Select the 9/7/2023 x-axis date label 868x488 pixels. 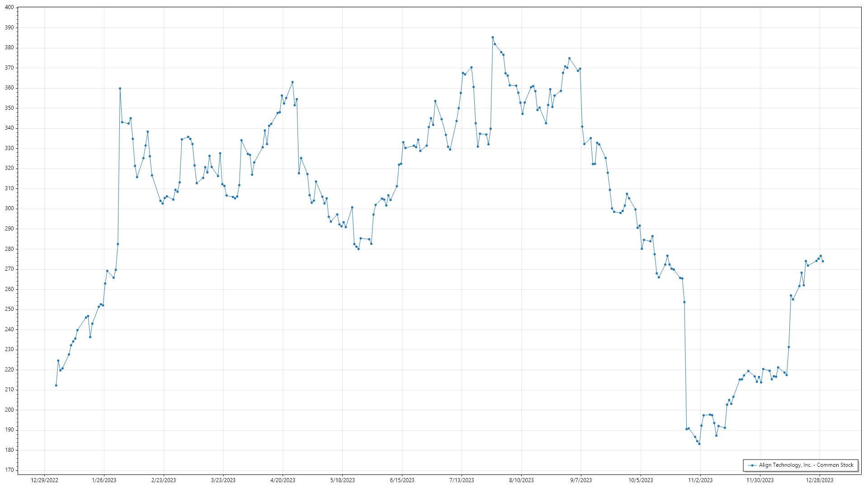coord(581,480)
